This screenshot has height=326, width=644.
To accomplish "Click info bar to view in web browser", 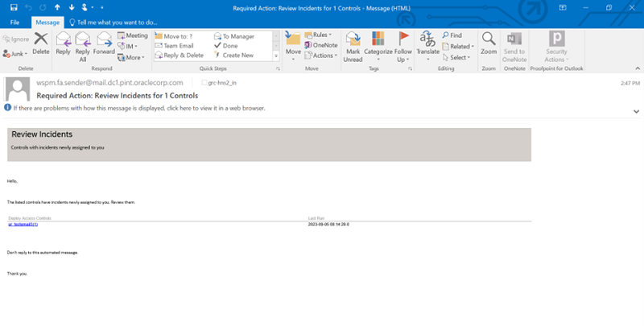I will (x=139, y=109).
